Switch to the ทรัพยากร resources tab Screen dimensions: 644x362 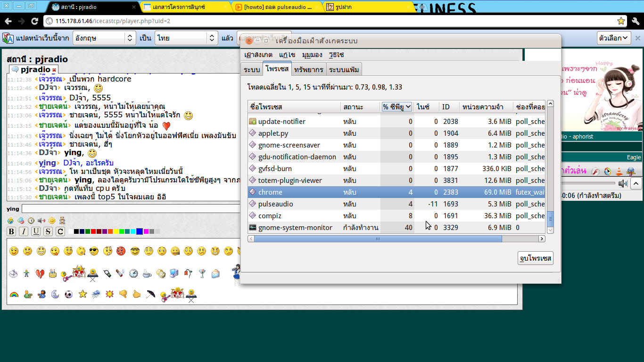pos(309,70)
